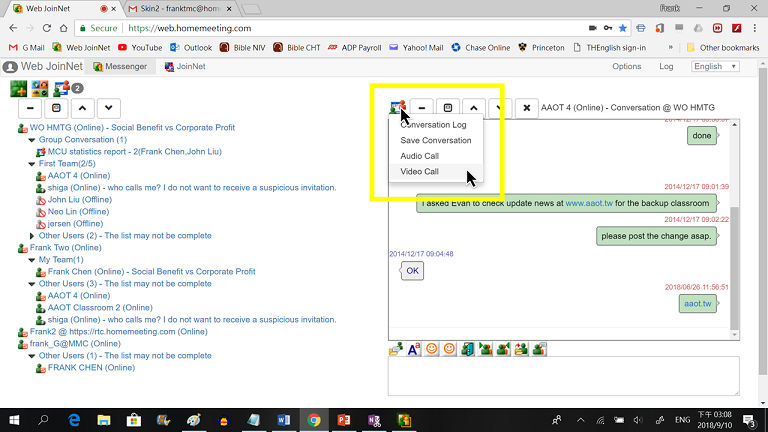
Task: Click the Options link in header
Action: [x=626, y=67]
